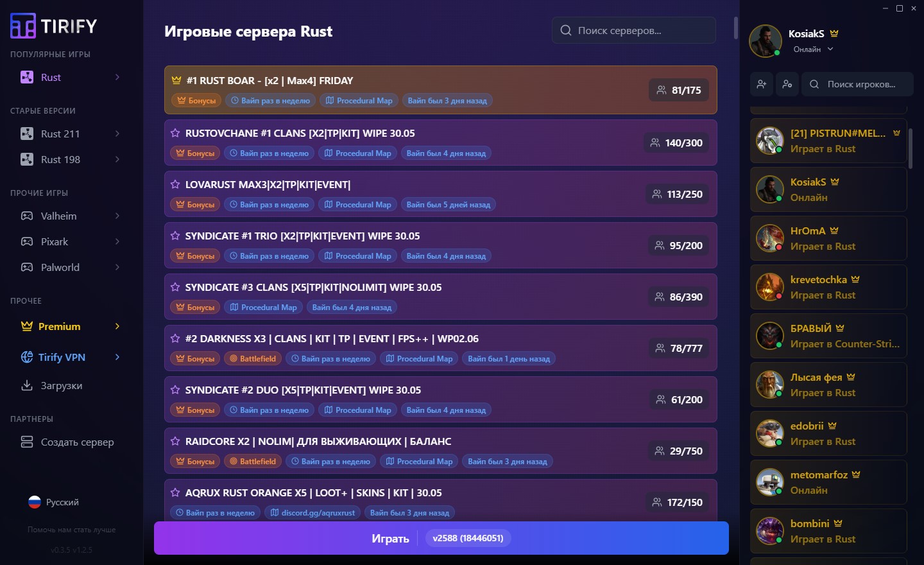Click Помочь нам стать лучше link

click(x=71, y=530)
